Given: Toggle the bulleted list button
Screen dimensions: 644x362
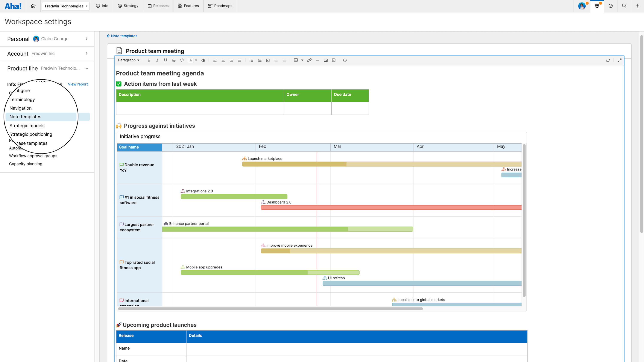Looking at the screenshot, I should click(251, 60).
